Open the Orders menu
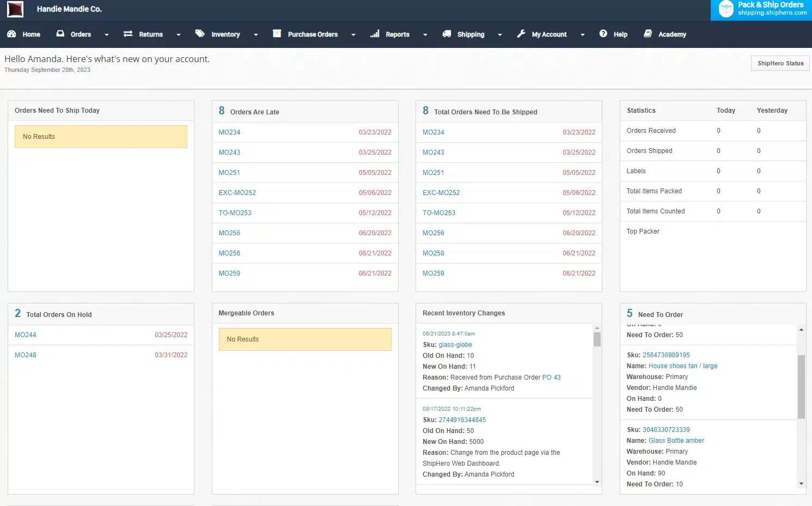The image size is (812, 506). 81,34
